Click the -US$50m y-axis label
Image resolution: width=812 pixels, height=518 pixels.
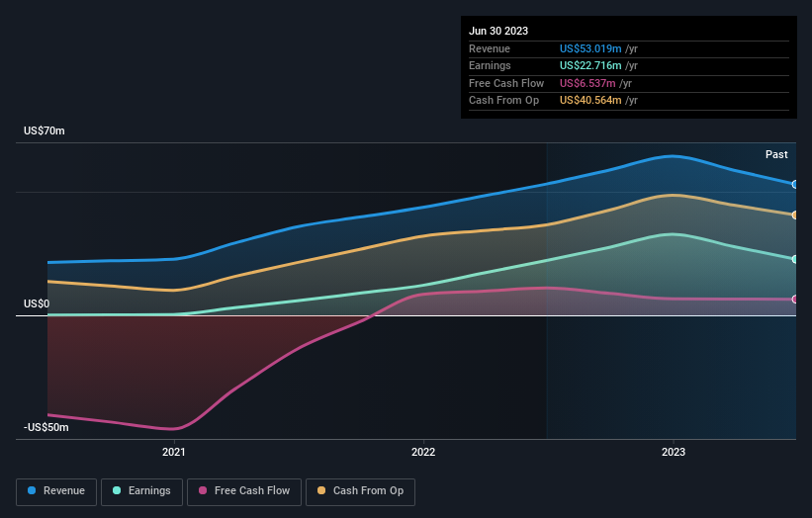[x=46, y=427]
